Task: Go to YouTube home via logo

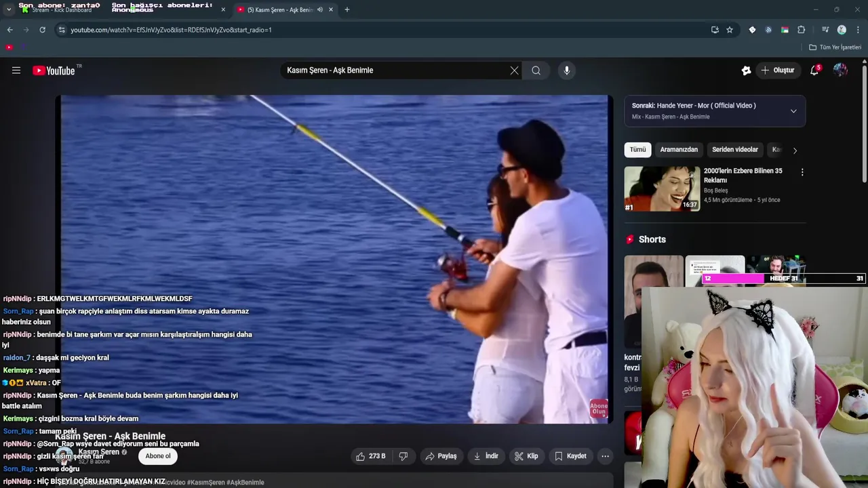Action: pos(54,70)
